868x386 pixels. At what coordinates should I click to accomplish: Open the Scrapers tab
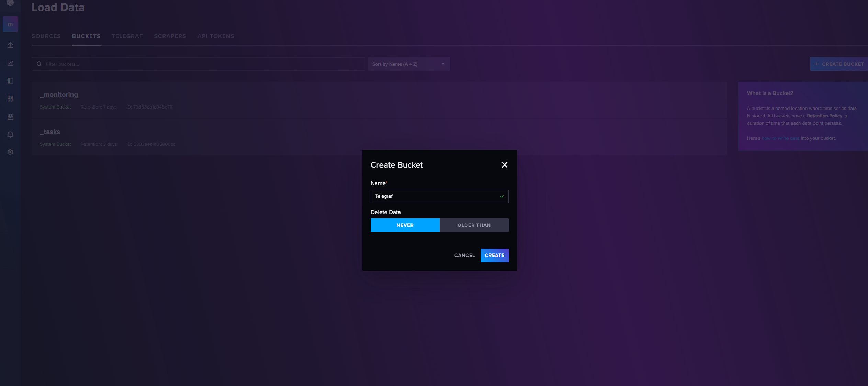[x=170, y=36]
